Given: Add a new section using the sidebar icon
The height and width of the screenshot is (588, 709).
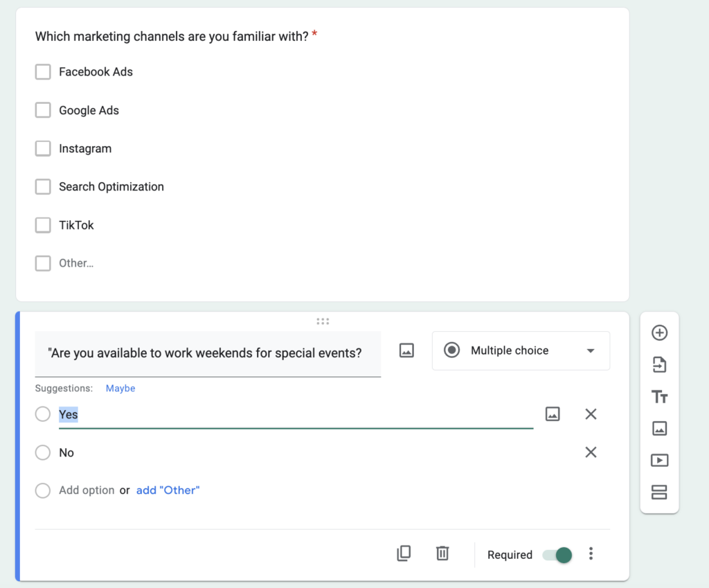Looking at the screenshot, I should click(659, 492).
